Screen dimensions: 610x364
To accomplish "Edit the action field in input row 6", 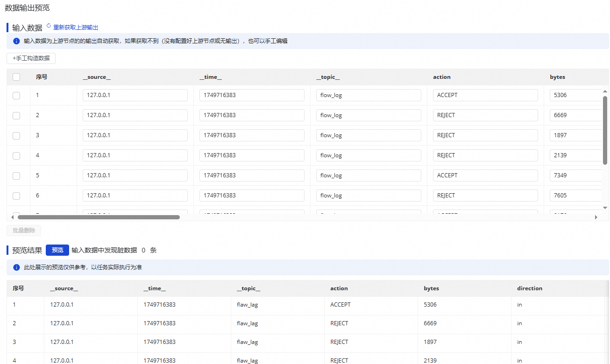I will 485,196.
